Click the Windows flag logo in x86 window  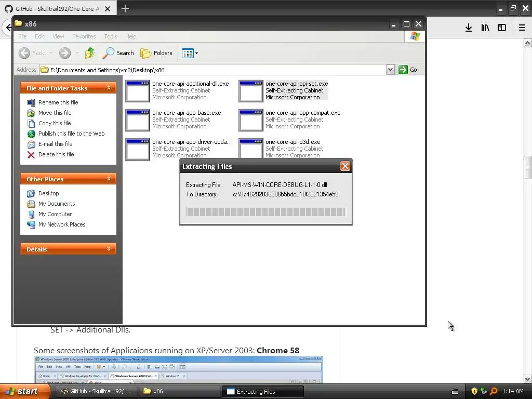click(x=415, y=36)
